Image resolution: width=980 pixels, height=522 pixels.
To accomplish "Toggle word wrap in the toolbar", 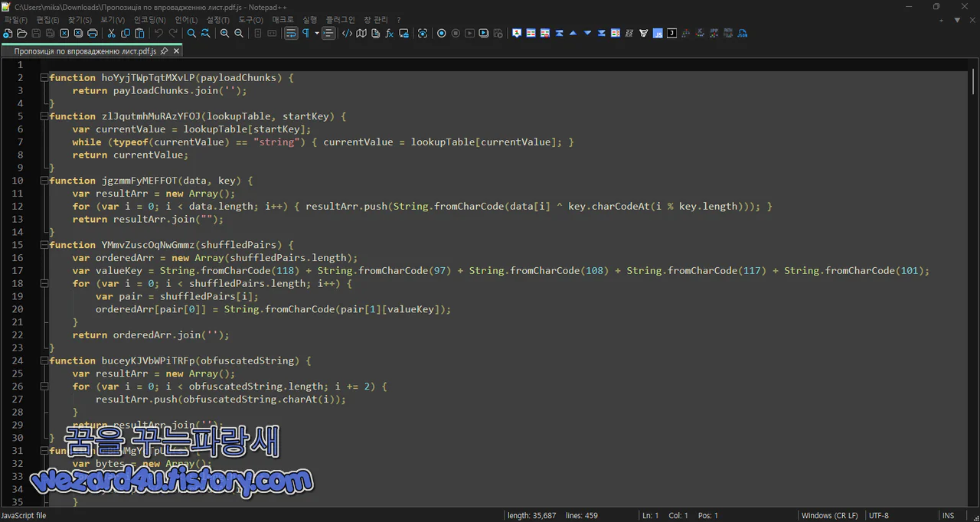I will coord(291,34).
